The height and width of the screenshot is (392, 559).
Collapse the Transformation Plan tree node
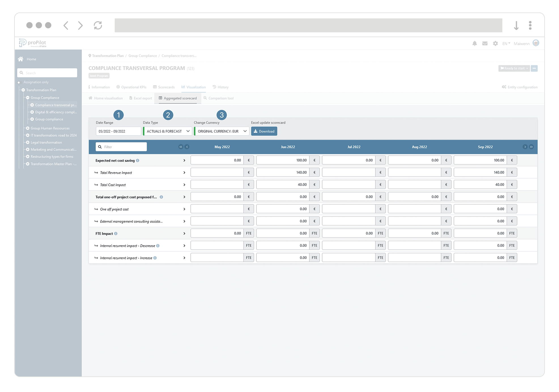(x=23, y=90)
